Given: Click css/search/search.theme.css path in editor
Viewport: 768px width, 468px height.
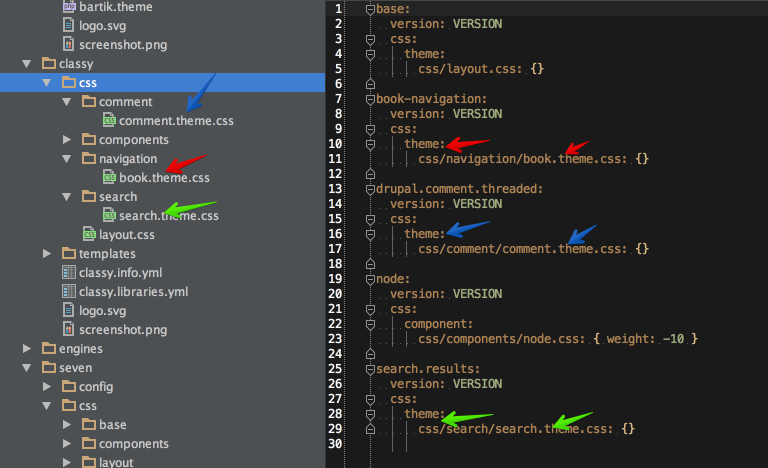Looking at the screenshot, I should coord(516,429).
